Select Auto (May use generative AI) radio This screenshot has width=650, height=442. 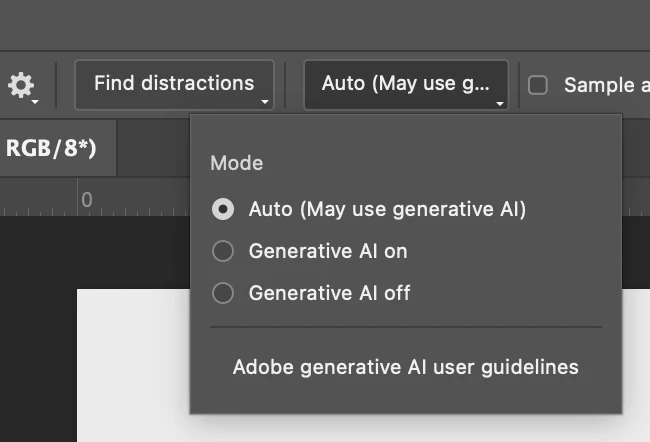[223, 209]
